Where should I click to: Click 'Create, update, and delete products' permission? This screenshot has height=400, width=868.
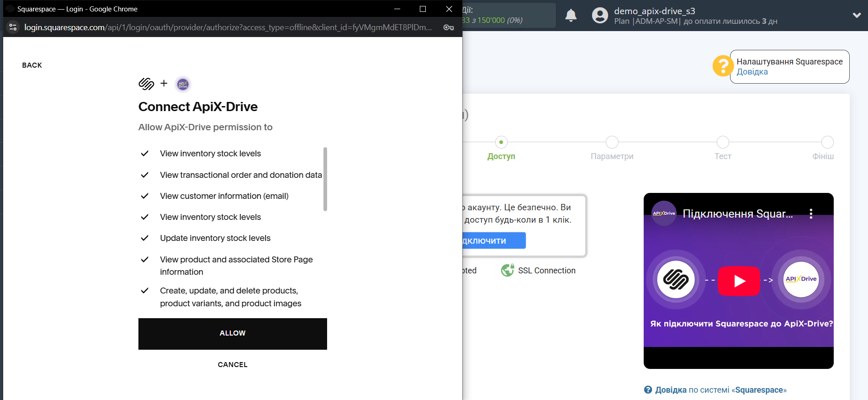pyautogui.click(x=231, y=297)
